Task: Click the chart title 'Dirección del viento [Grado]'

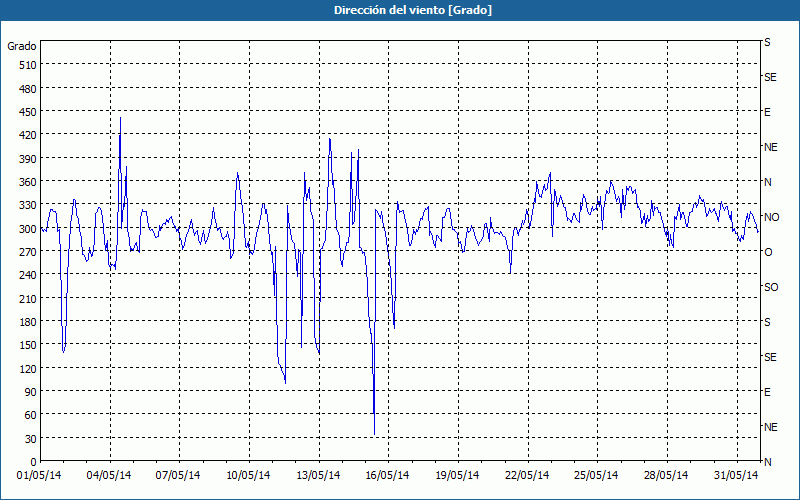Action: point(413,10)
